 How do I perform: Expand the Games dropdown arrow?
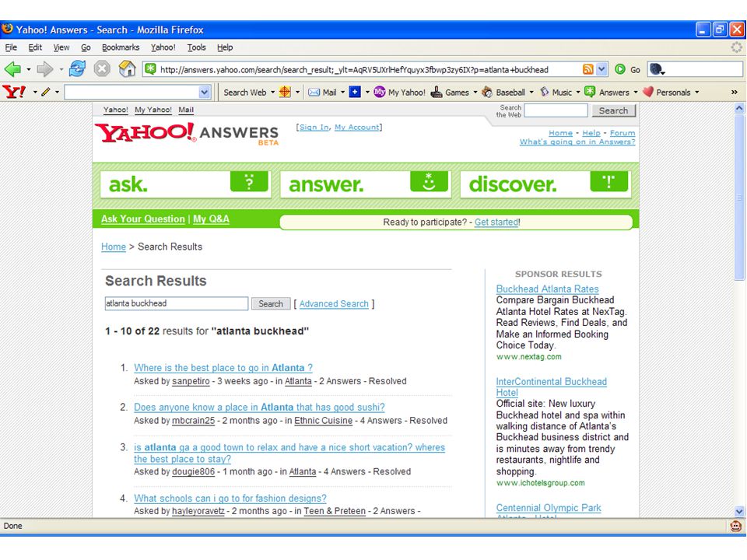(475, 93)
